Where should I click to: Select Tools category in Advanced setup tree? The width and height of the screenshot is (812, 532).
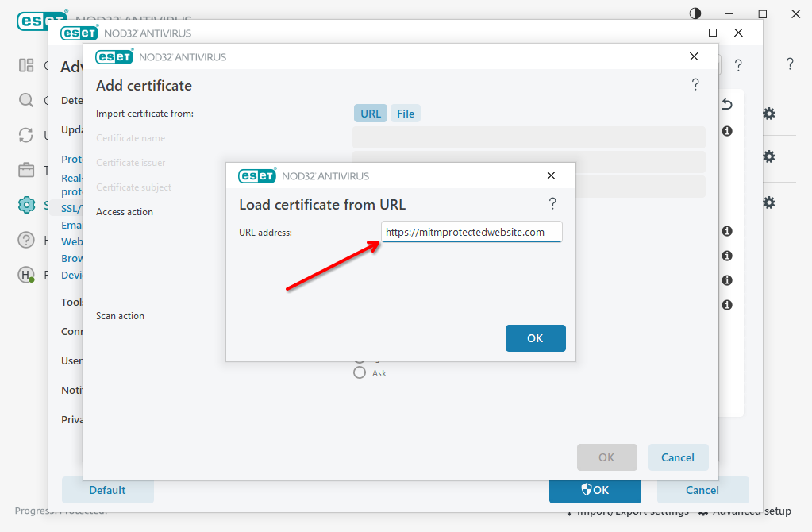click(x=72, y=302)
